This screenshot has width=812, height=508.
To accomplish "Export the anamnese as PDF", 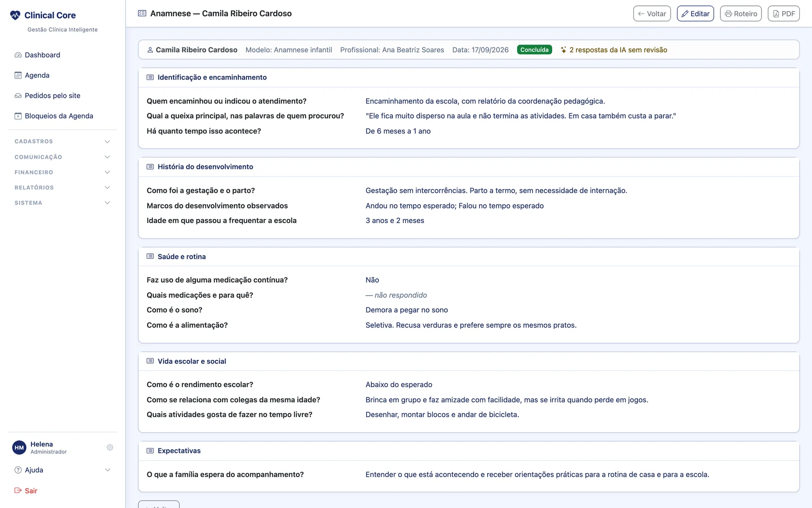I will [x=784, y=14].
